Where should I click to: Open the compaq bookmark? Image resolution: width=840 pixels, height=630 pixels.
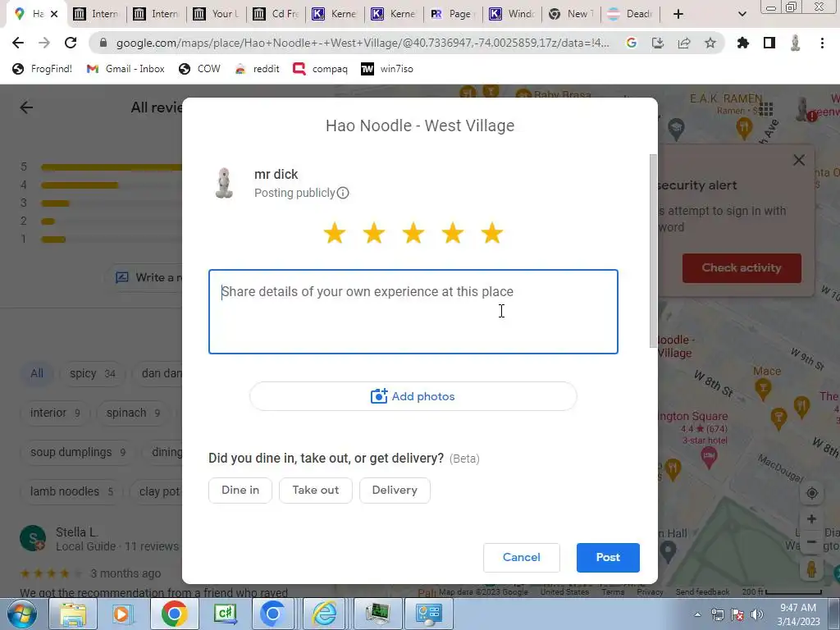click(x=321, y=69)
